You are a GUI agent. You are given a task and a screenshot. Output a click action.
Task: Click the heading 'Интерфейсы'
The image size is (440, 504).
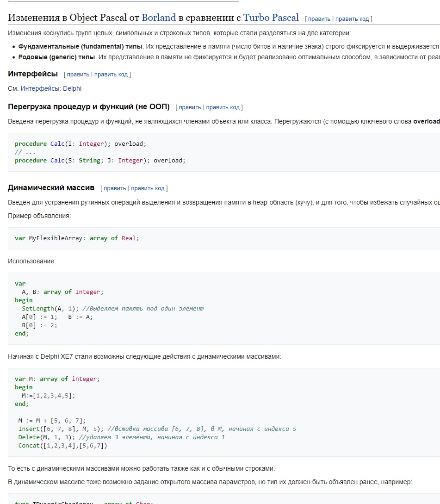click(33, 74)
